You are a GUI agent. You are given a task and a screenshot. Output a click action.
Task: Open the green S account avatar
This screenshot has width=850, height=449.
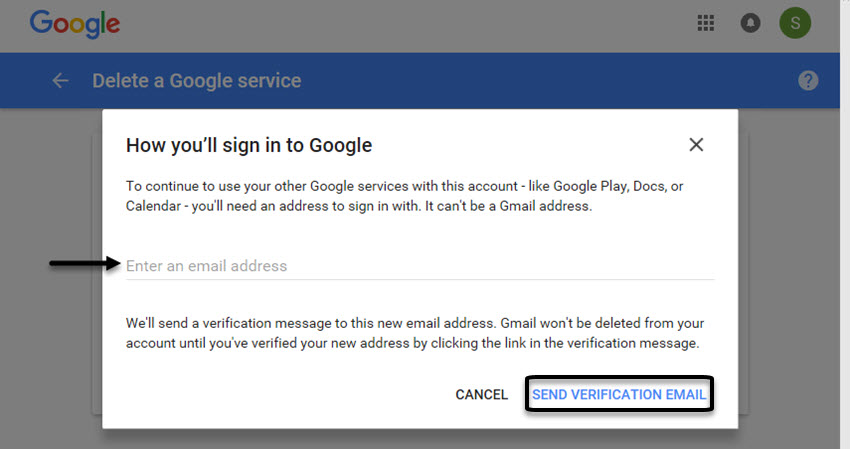pyautogui.click(x=795, y=23)
